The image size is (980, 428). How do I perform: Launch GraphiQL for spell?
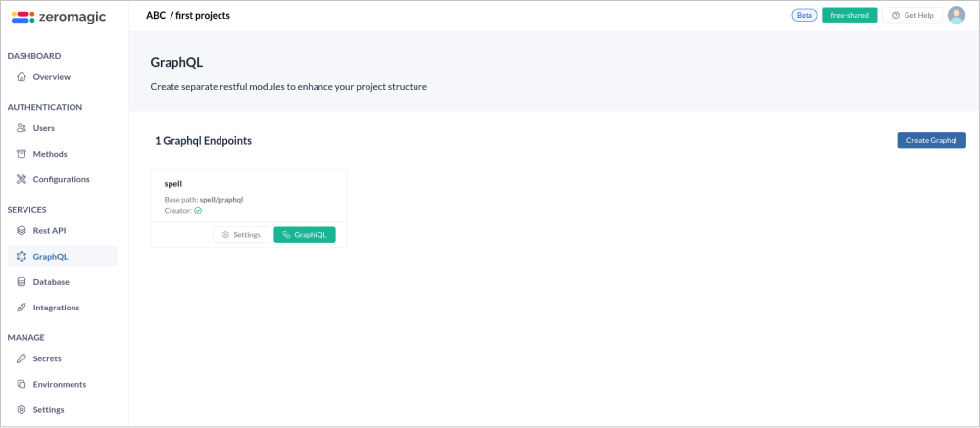[x=305, y=235]
